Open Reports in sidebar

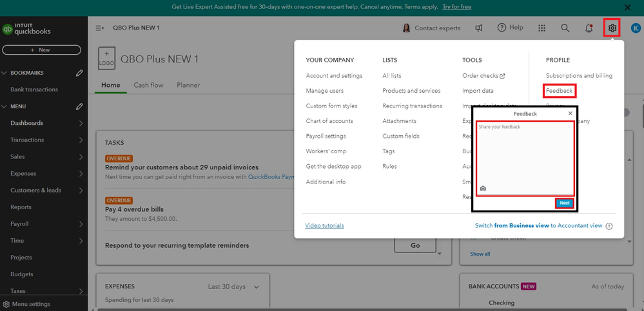pyautogui.click(x=21, y=207)
